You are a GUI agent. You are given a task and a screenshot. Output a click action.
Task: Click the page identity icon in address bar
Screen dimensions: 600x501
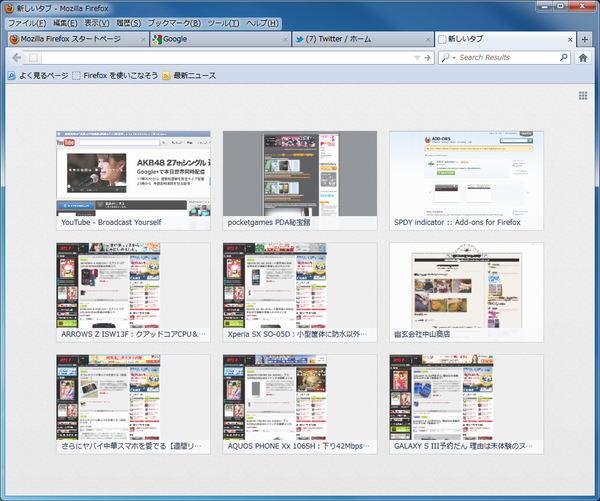(33, 58)
